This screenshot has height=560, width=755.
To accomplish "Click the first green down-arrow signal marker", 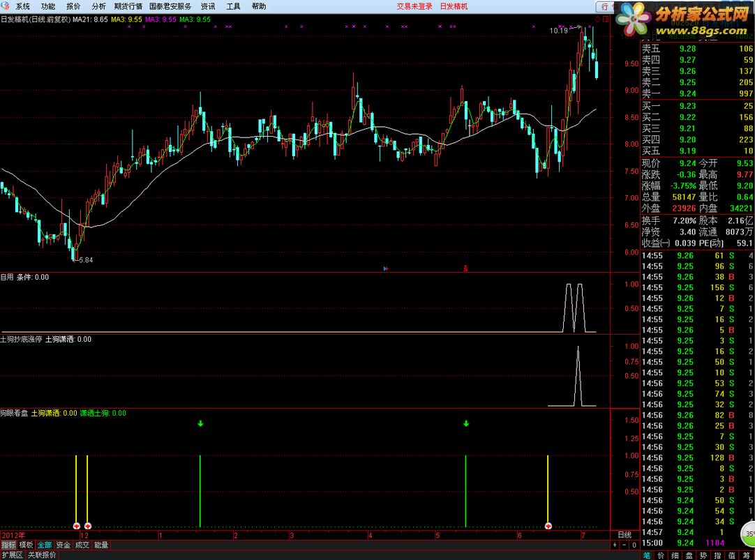I will tap(200, 423).
